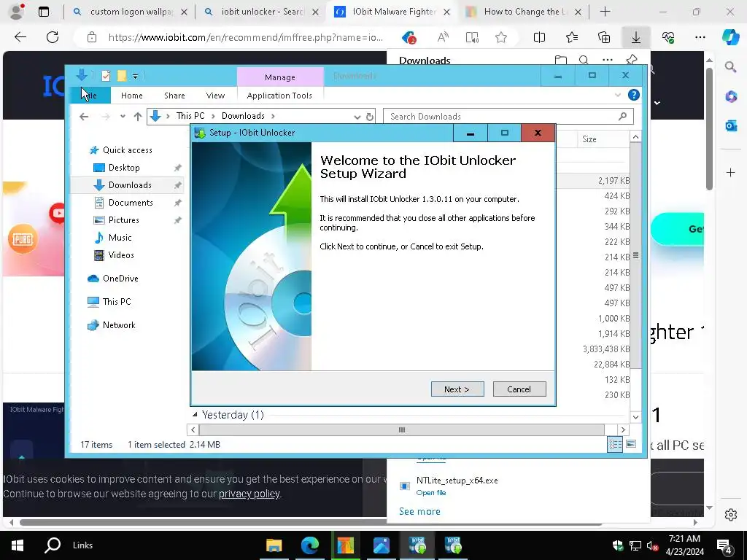747x560 pixels.
Task: Open Edge favorites list
Action: (572, 37)
